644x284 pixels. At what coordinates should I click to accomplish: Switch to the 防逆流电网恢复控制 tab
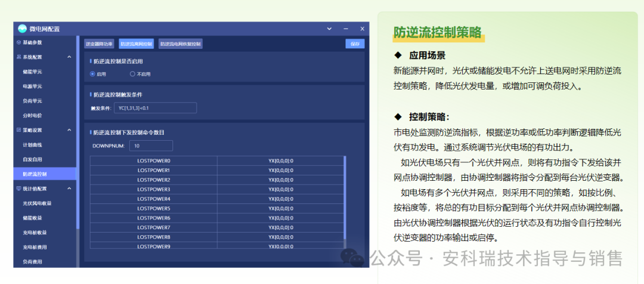click(181, 44)
